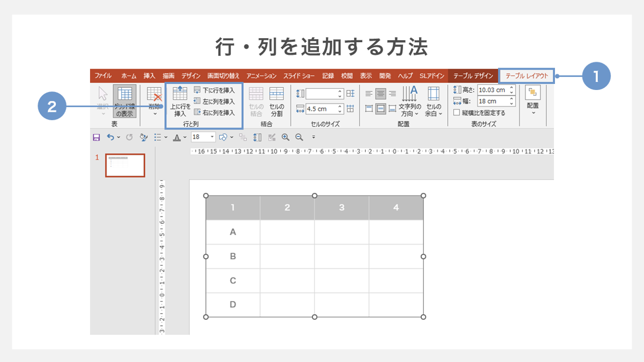644x362 pixels.
Task: Toggle the グリッド線の表示 gridlines button
Action: coord(125,101)
